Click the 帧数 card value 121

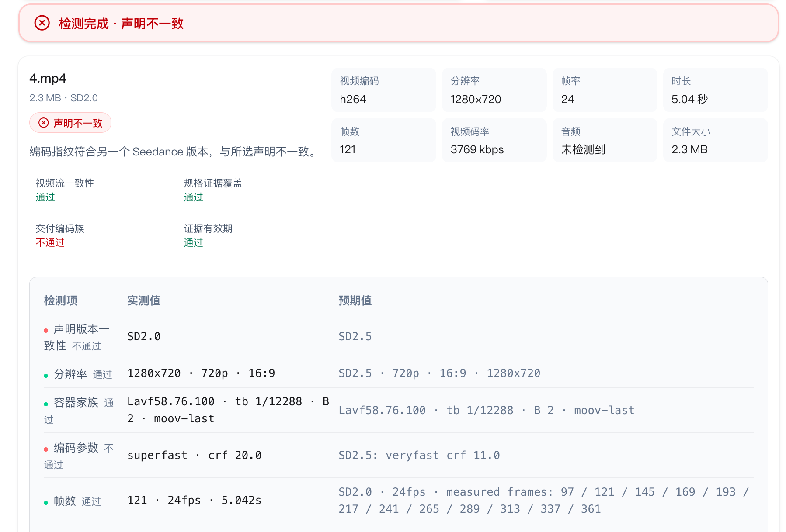coord(348,149)
